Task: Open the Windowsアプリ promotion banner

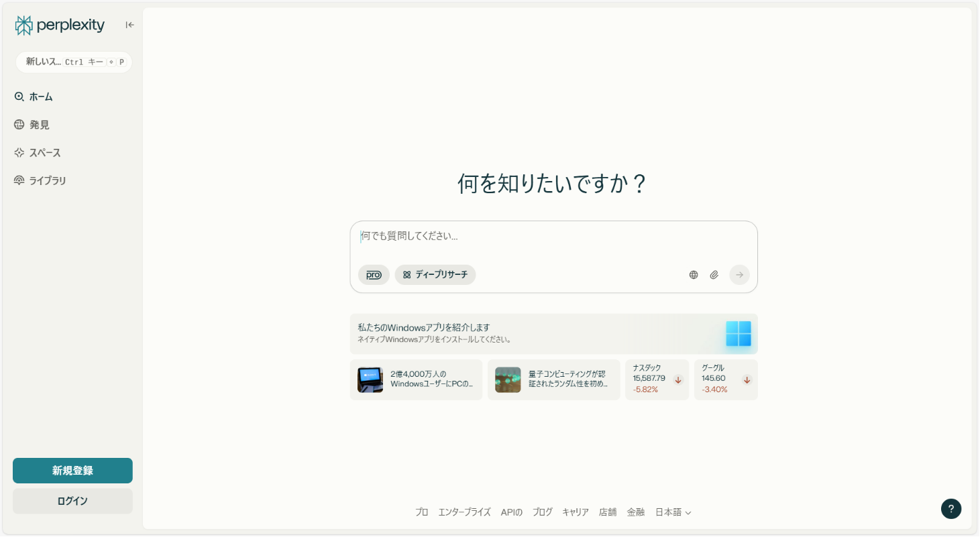Action: pyautogui.click(x=553, y=334)
